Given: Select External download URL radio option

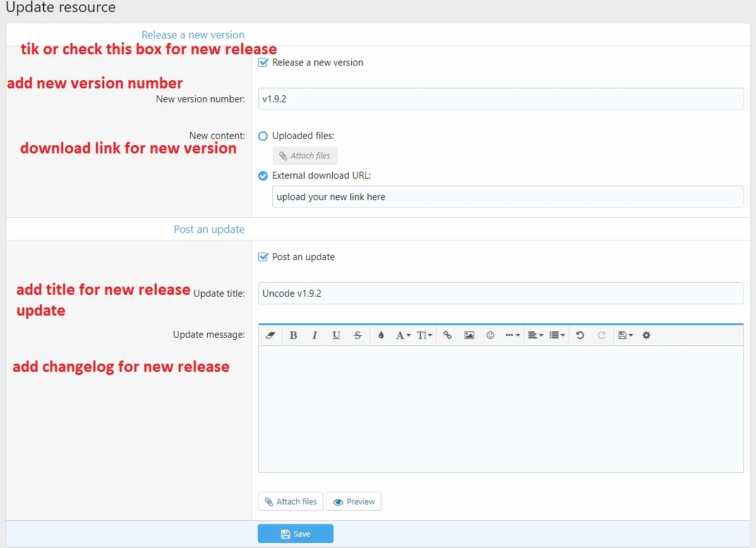Looking at the screenshot, I should [263, 176].
